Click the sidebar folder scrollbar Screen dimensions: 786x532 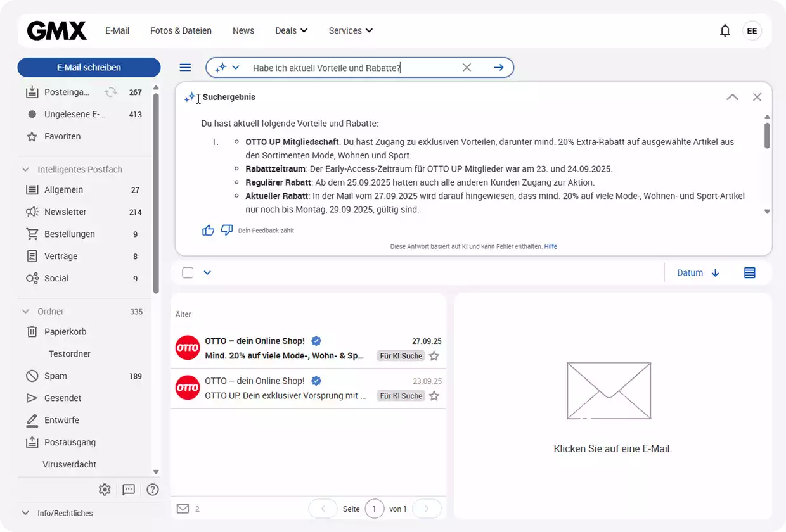tap(156, 193)
